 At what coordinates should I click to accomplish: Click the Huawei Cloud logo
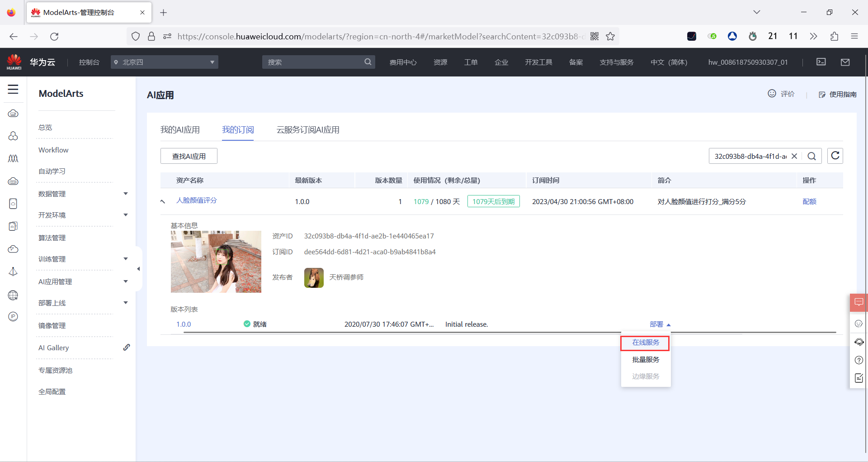pos(14,62)
